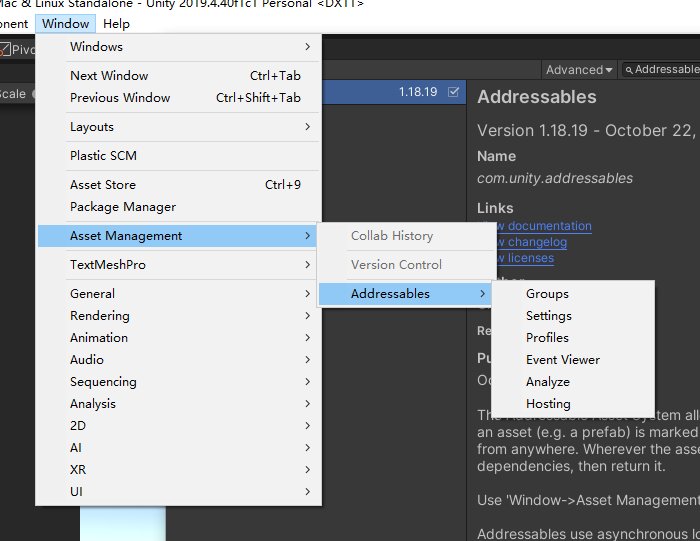Viewport: 700px width, 541px height.
Task: Select the 1.18.19 installed package row
Action: click(394, 92)
